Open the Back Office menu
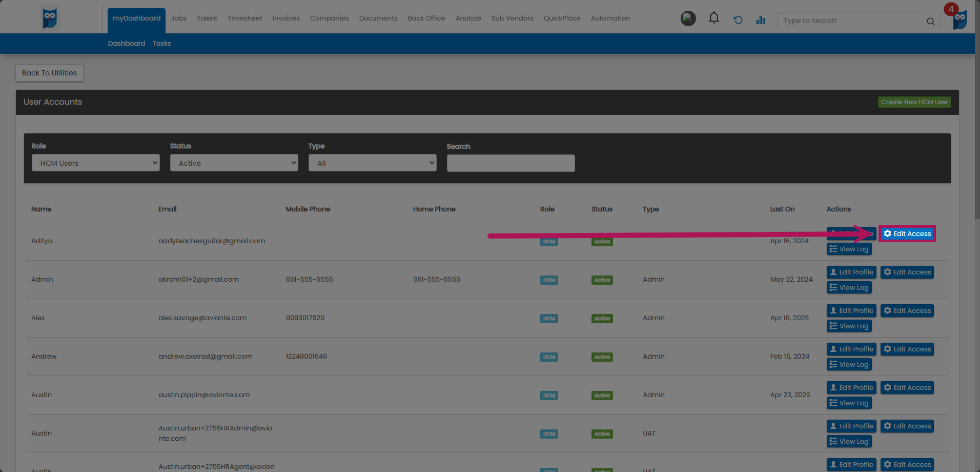The width and height of the screenshot is (980, 472). [x=426, y=18]
